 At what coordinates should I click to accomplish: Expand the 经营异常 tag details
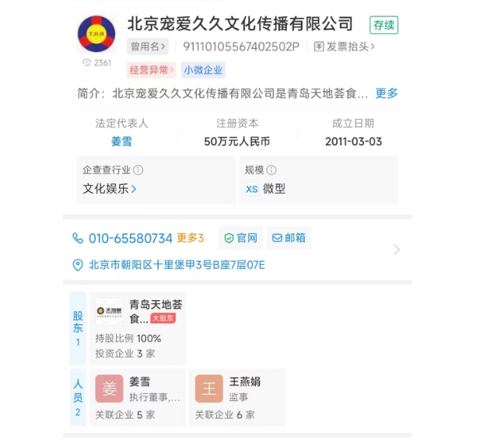point(152,70)
